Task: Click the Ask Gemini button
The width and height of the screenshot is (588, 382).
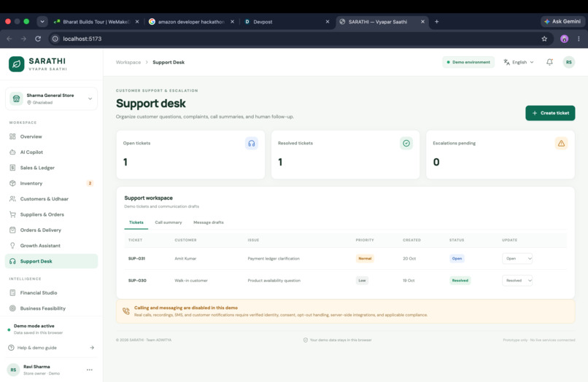Action: [x=562, y=21]
